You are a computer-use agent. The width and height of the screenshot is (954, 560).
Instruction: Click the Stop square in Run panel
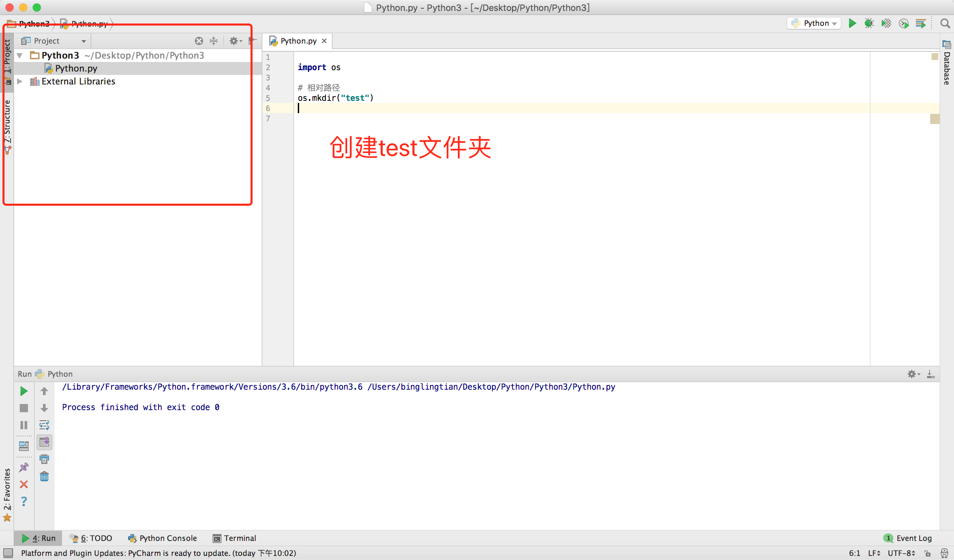tap(24, 408)
